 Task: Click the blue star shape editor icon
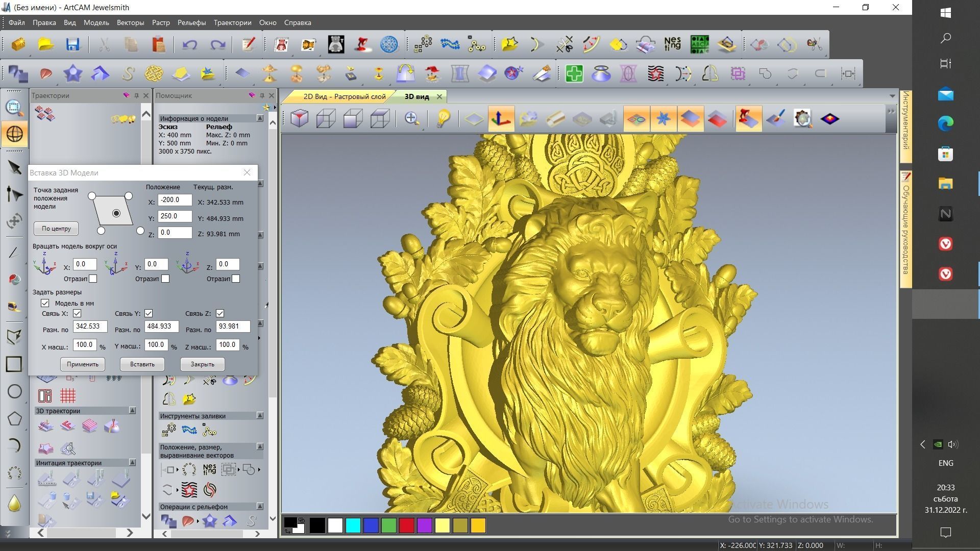pyautogui.click(x=72, y=73)
